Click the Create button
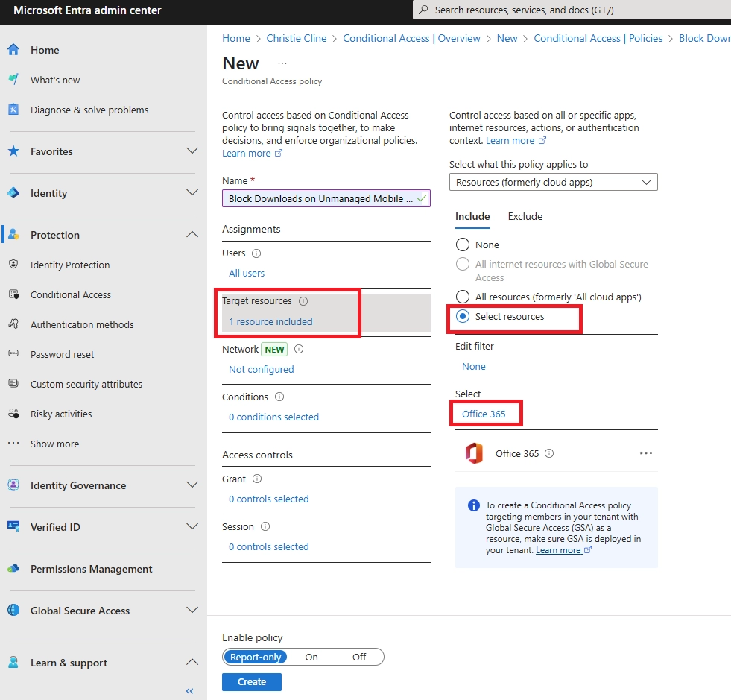The width and height of the screenshot is (731, 700). click(x=252, y=681)
